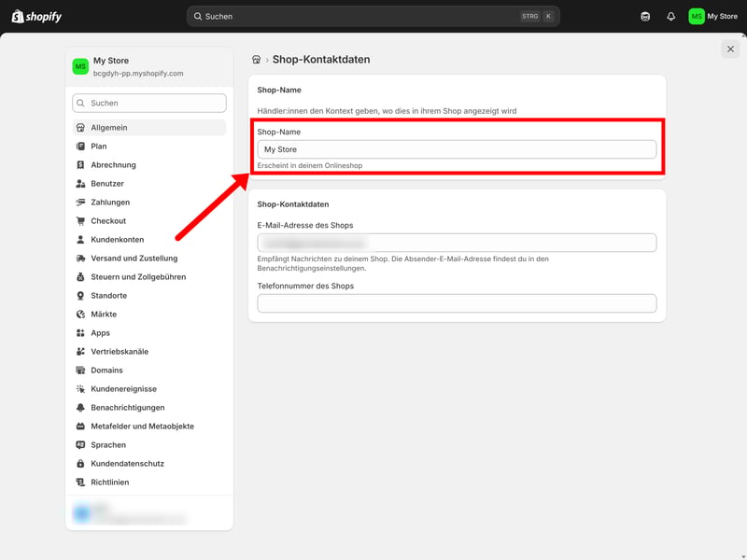Screen dimensions: 747x560
Task: Click the Shop-Name text field
Action: click(457, 149)
